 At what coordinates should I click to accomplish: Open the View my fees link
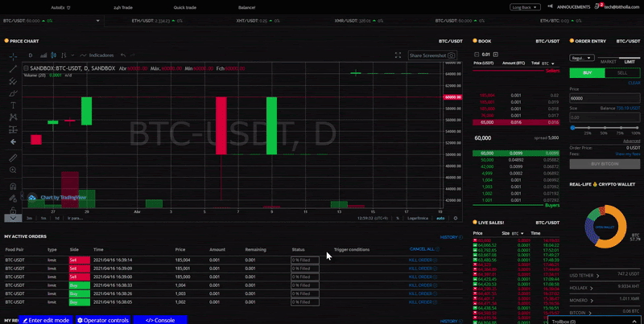click(628, 154)
